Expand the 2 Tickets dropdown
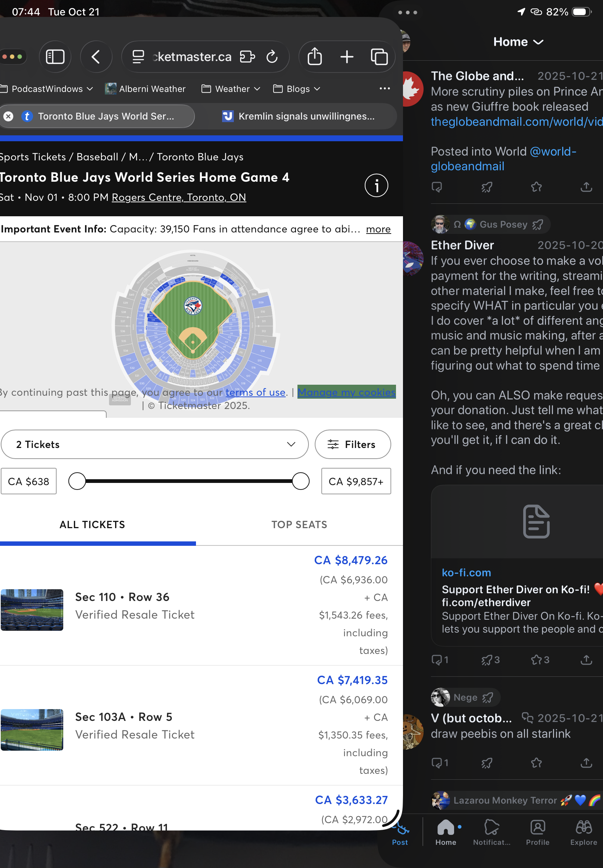This screenshot has width=603, height=868. point(154,444)
